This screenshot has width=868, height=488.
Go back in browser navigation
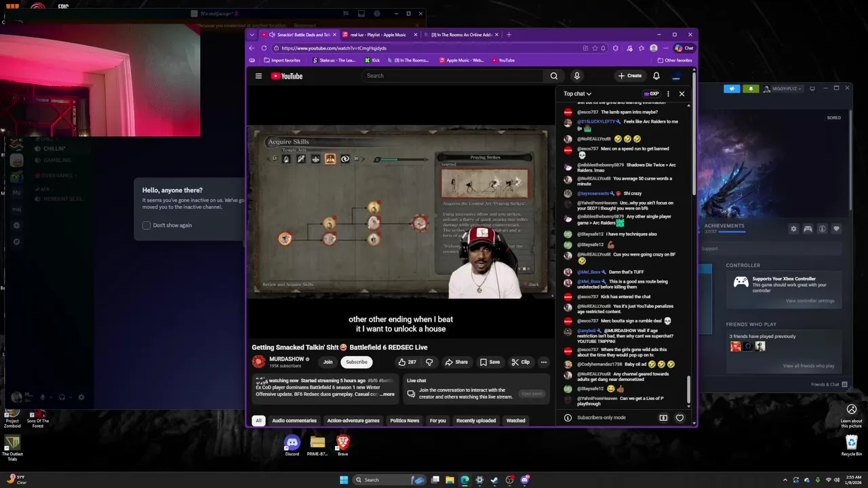(x=252, y=48)
